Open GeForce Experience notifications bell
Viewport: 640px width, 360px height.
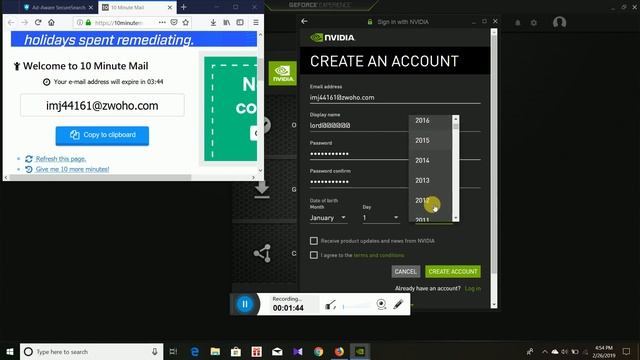point(518,23)
